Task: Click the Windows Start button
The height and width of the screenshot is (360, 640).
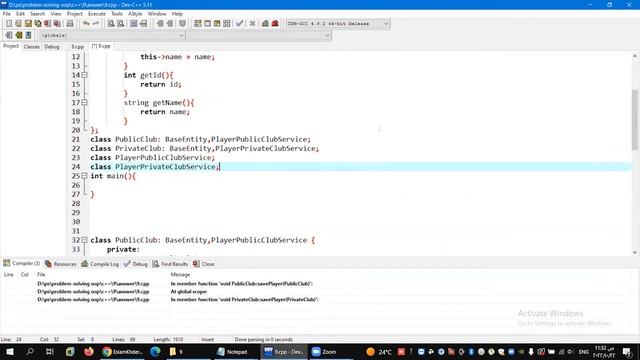Action: click(10, 351)
